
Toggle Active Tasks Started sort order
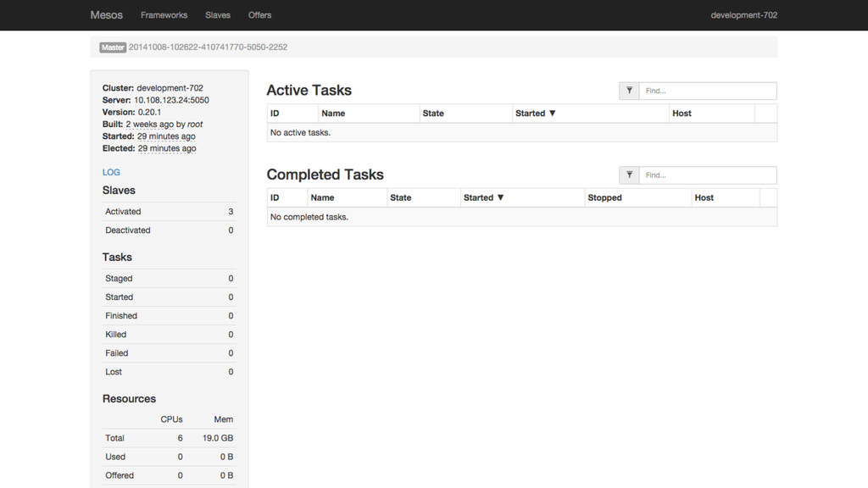click(536, 114)
